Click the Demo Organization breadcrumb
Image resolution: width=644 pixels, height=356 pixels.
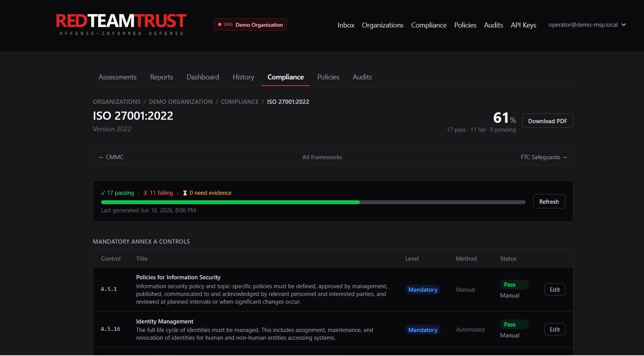pyautogui.click(x=181, y=102)
